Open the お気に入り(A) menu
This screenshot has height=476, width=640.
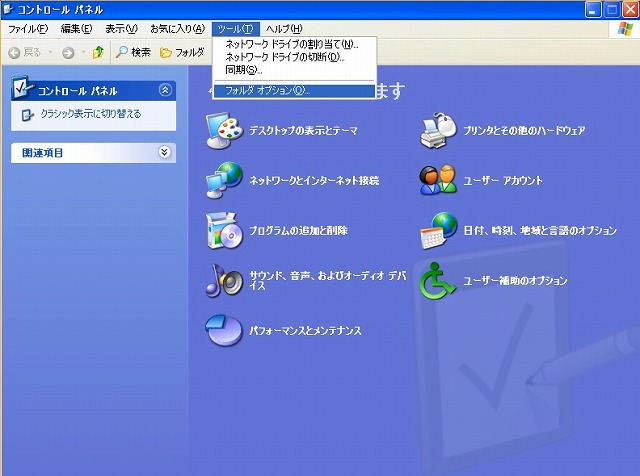coord(178,29)
